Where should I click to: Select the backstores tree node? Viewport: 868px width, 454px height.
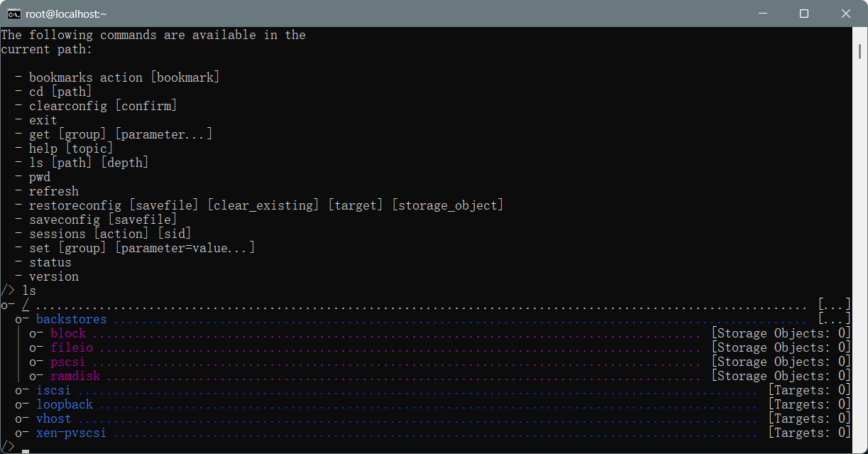(x=71, y=319)
